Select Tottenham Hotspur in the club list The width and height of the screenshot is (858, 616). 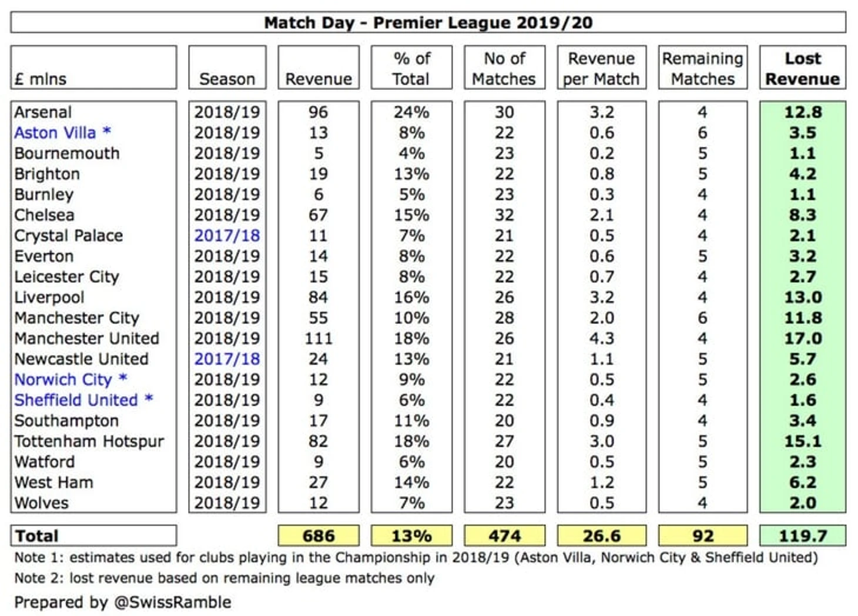(x=89, y=441)
